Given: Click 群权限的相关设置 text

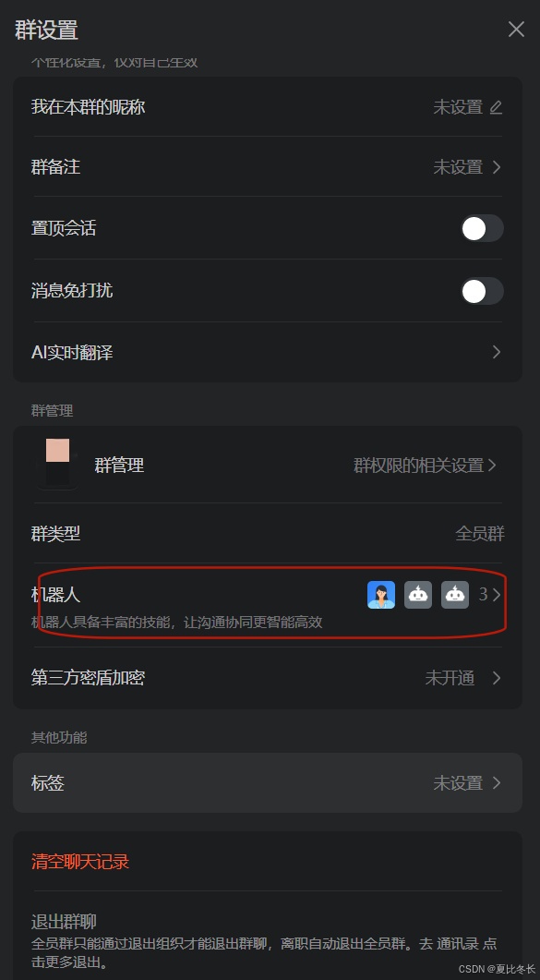Looking at the screenshot, I should [x=419, y=465].
